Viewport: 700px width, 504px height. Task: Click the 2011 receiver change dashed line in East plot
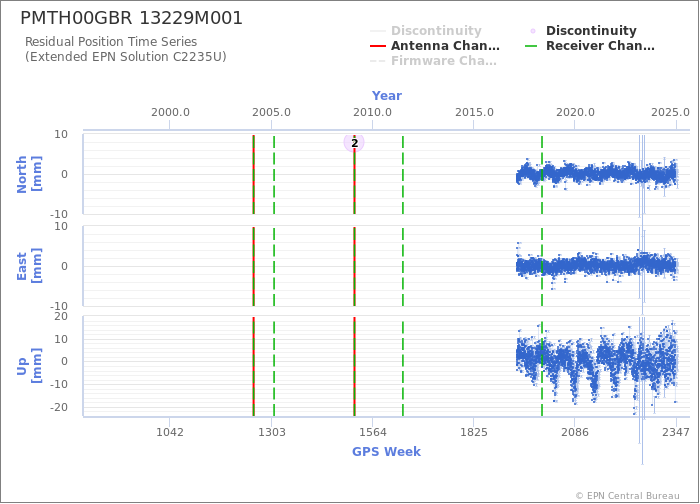(x=403, y=267)
